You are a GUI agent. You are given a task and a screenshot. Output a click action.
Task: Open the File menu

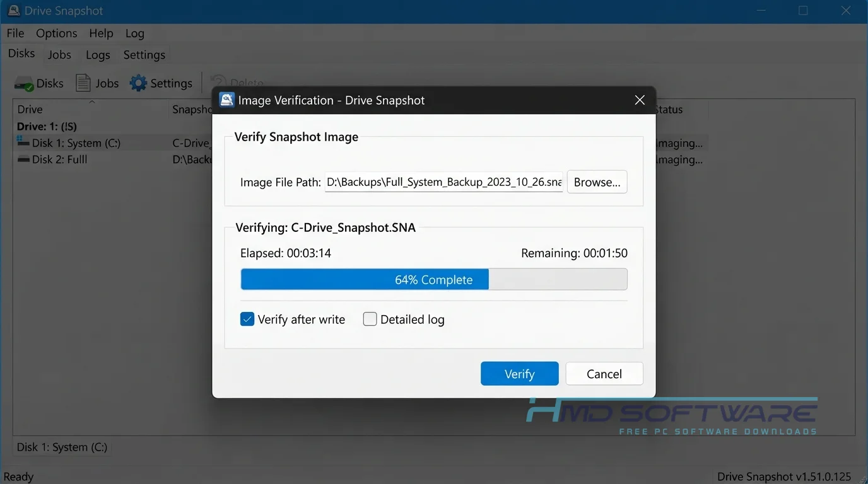coord(15,33)
